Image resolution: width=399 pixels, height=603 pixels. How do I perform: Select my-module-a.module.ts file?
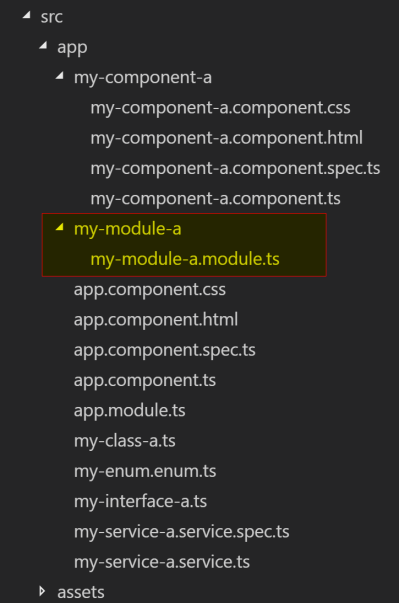point(185,260)
